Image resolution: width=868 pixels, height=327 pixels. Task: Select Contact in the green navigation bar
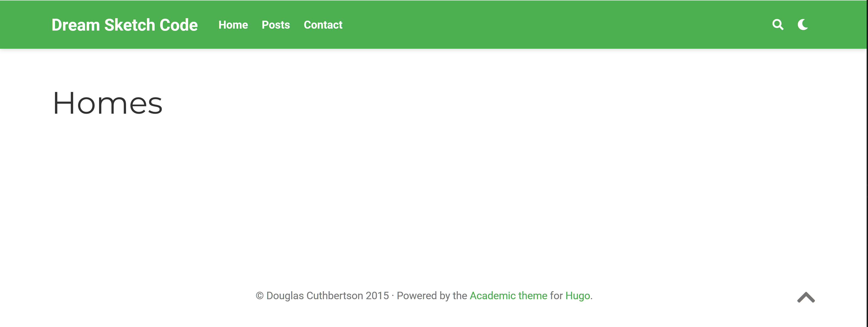pos(323,24)
